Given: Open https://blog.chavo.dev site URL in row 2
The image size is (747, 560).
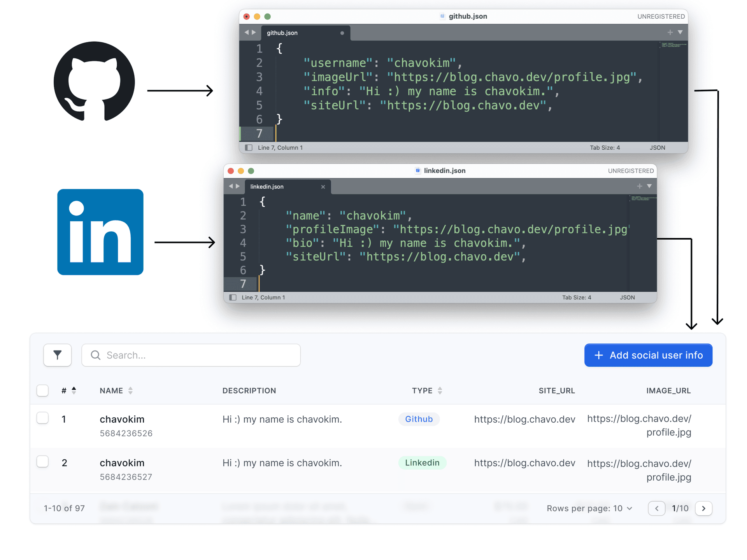Looking at the screenshot, I should coord(524,463).
